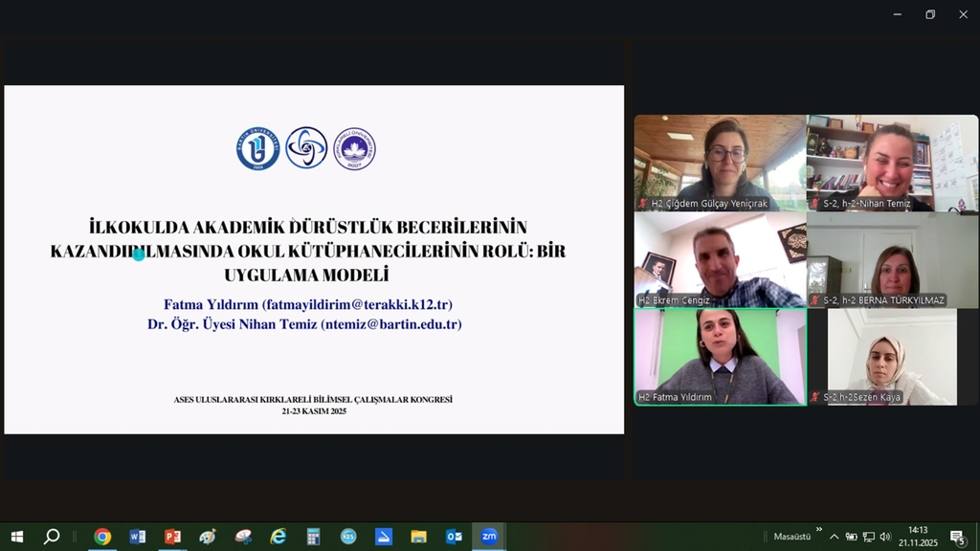The height and width of the screenshot is (551, 980).
Task: Select Fatma Yıldırım's video tile
Action: click(720, 356)
